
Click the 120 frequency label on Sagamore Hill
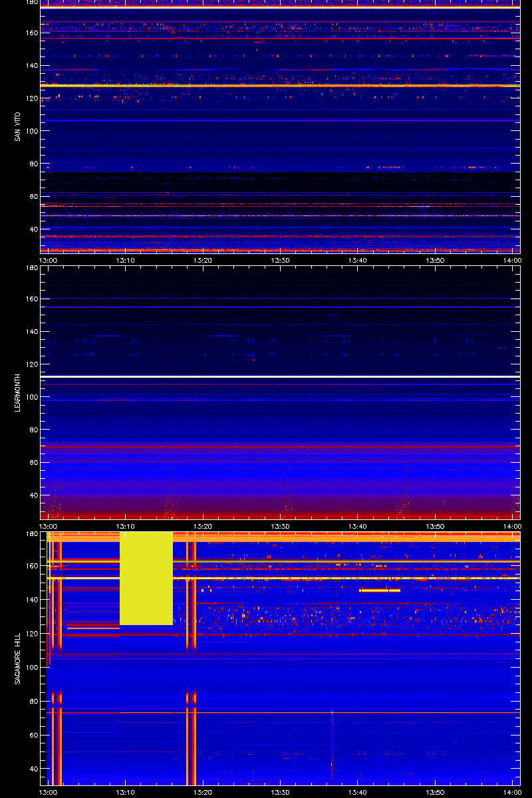31,634
